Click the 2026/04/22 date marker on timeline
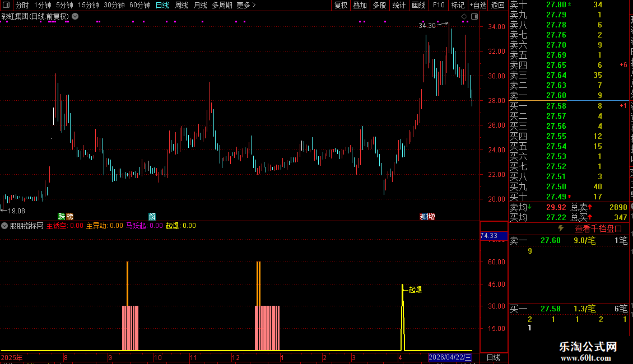 tap(450, 357)
